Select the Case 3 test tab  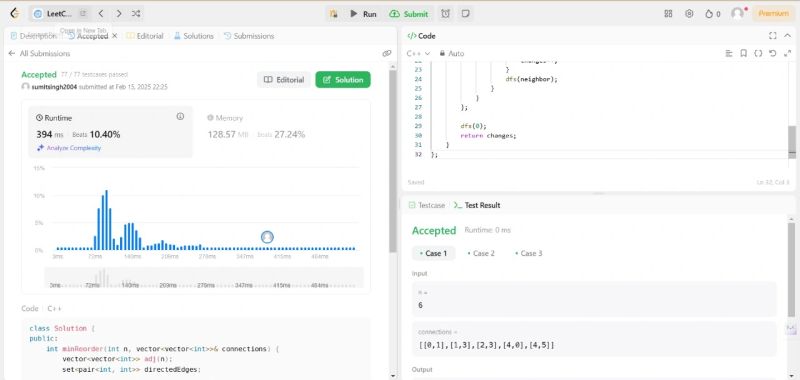click(x=529, y=253)
